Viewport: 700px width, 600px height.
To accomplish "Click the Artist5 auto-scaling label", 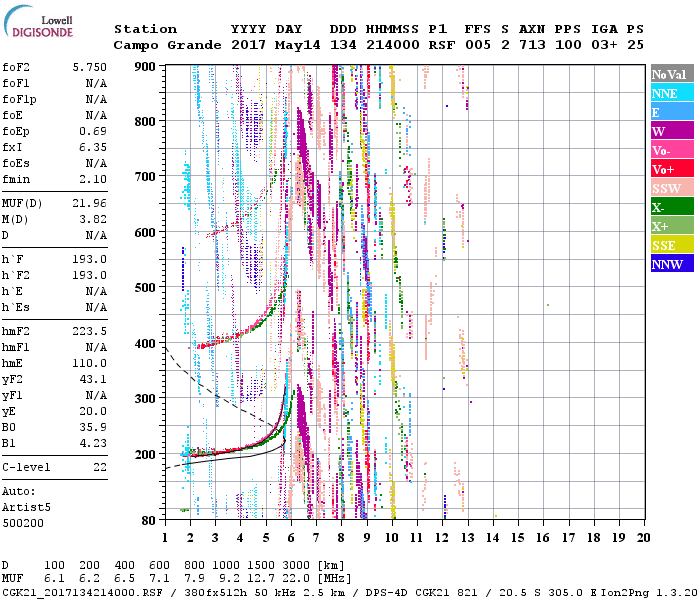I will coord(24,507).
